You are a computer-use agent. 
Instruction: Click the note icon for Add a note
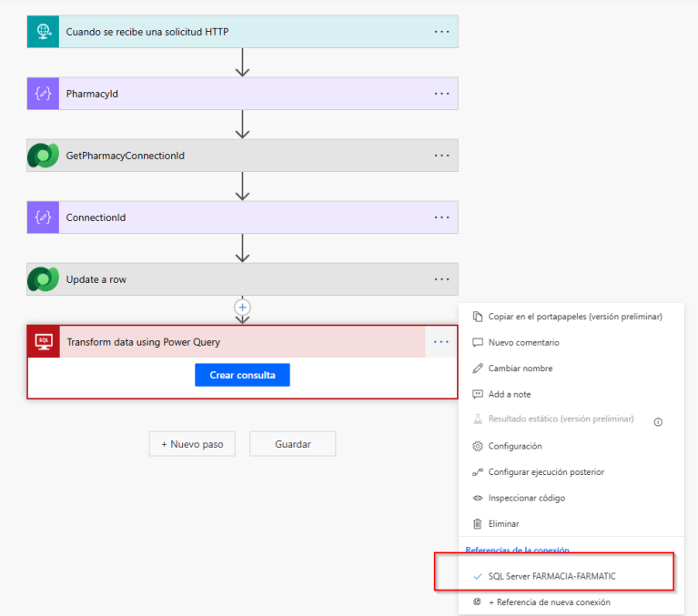click(x=477, y=394)
